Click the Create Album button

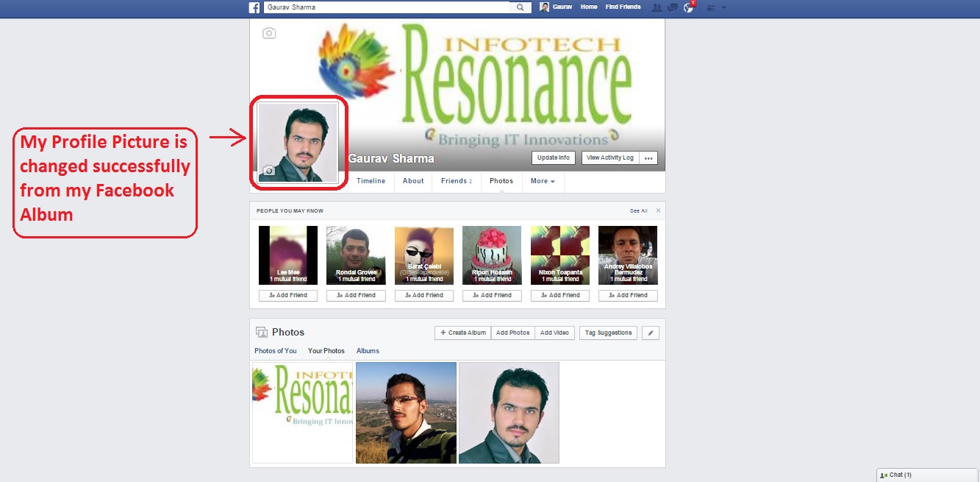[462, 333]
